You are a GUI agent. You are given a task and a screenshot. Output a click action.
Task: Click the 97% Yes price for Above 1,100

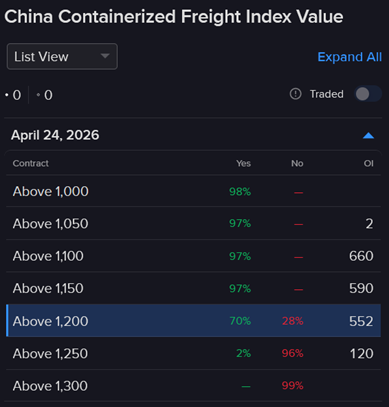240,256
